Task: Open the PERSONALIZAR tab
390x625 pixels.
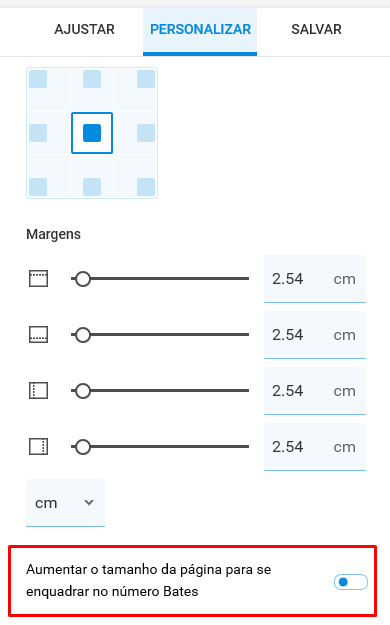Action: [200, 29]
